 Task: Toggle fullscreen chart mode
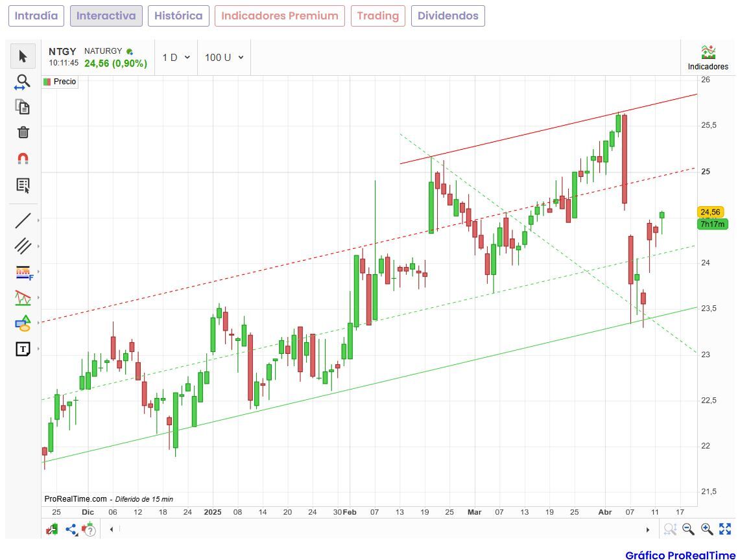tap(725, 529)
